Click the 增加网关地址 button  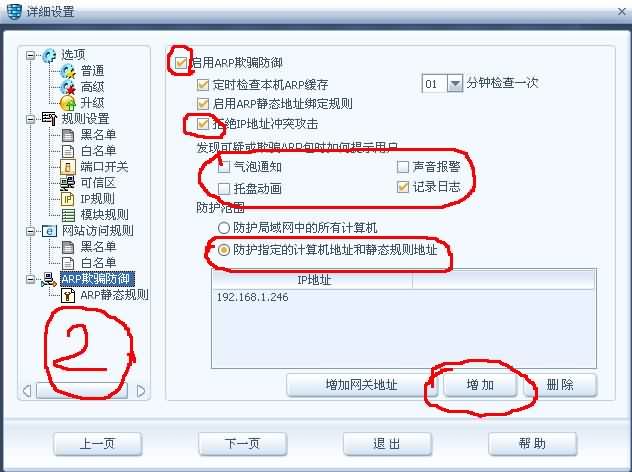click(x=362, y=385)
